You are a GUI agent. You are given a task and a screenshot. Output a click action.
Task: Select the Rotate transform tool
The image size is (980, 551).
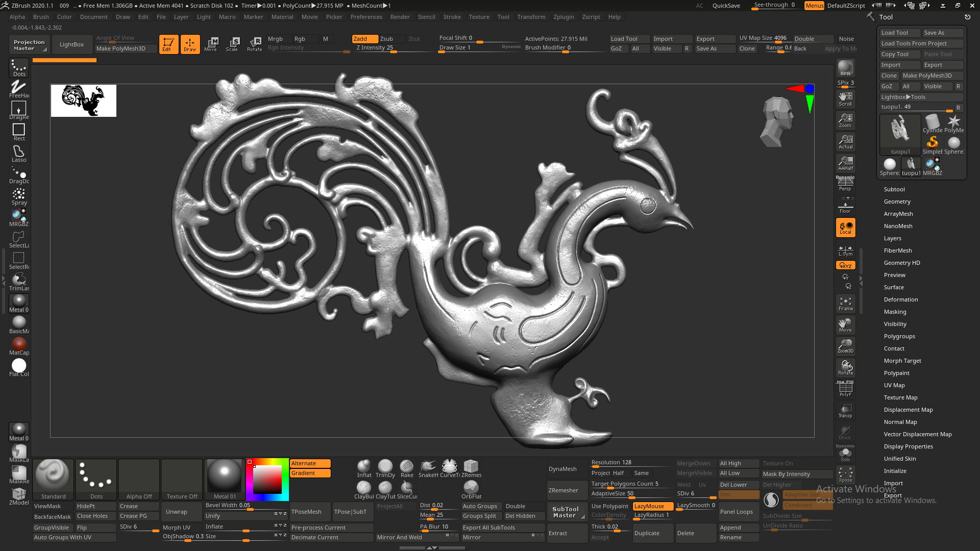[254, 44]
